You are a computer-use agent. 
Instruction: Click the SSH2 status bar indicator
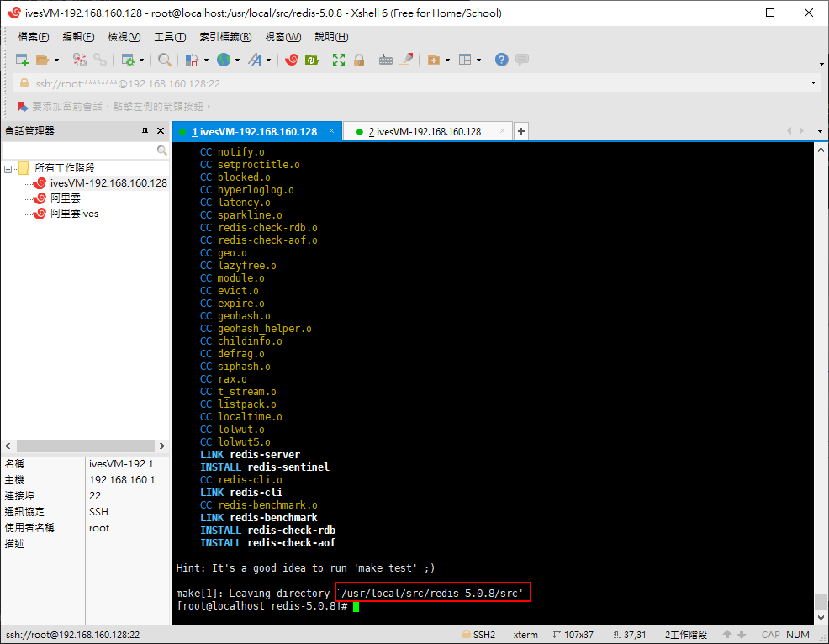[x=479, y=635]
